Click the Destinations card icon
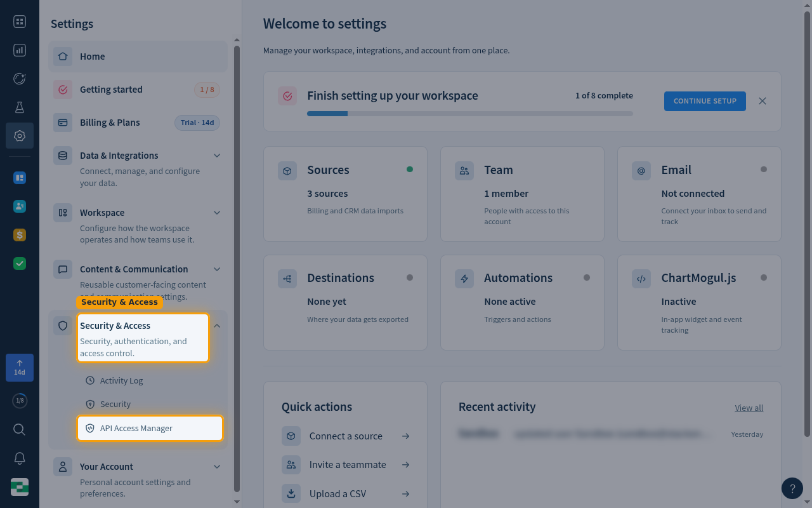 click(287, 279)
